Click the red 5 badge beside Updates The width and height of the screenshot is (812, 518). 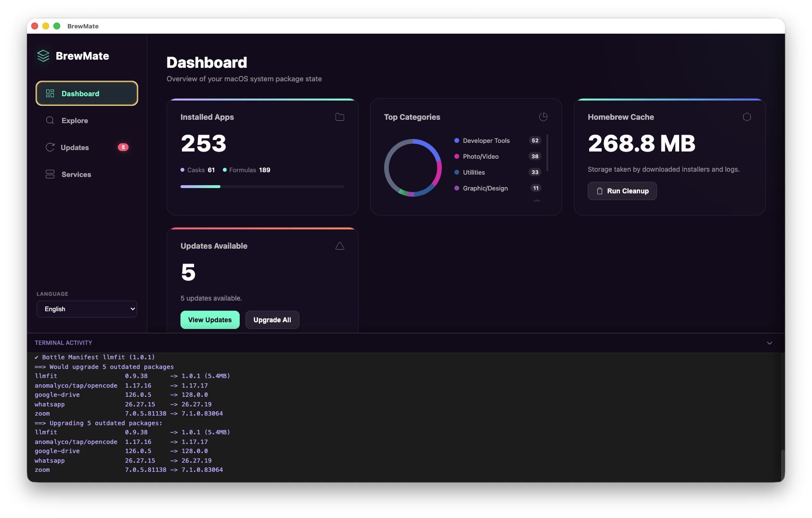click(123, 147)
